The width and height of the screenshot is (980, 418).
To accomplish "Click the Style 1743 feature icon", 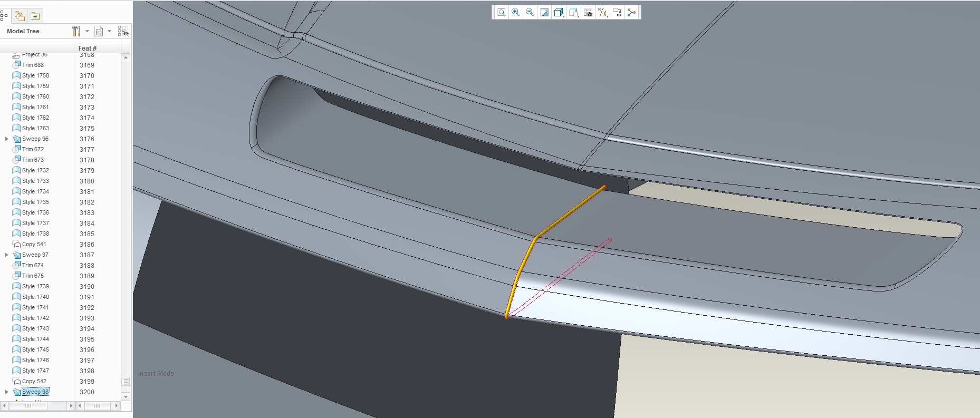I will point(16,328).
